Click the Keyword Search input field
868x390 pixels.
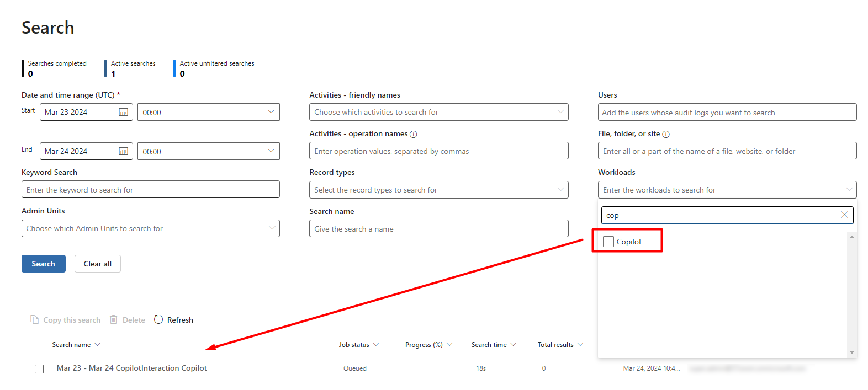[150, 190]
